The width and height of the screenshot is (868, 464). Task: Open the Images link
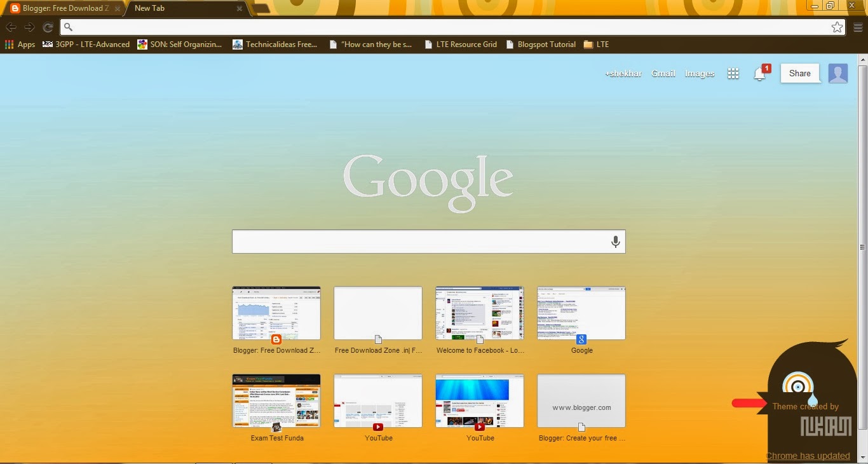[x=700, y=74]
